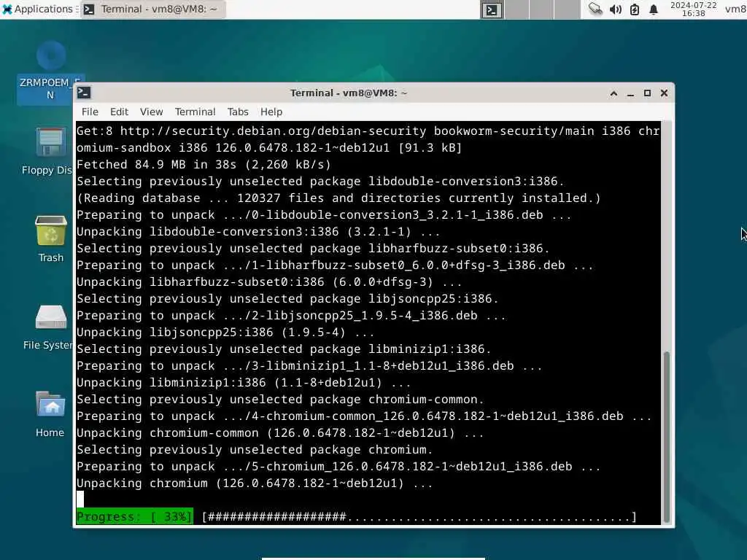Open the Applications menu
Viewport: 747px width, 560px height.
(x=39, y=9)
